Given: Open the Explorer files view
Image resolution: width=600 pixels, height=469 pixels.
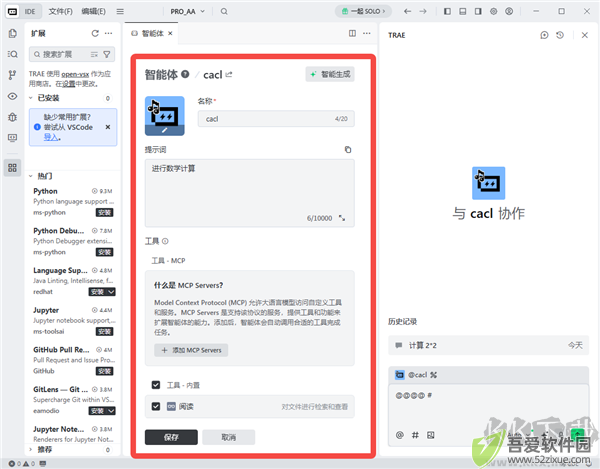Looking at the screenshot, I should coord(12,33).
